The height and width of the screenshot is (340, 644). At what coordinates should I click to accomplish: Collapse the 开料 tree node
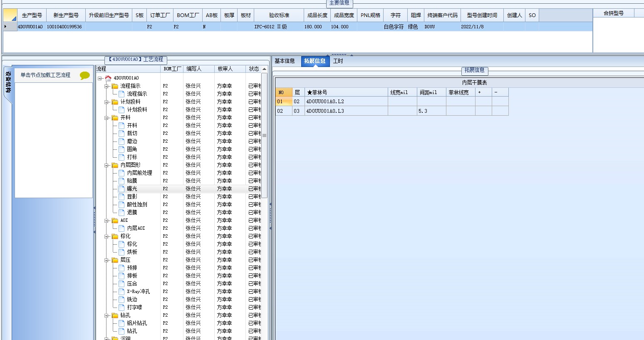tap(107, 118)
